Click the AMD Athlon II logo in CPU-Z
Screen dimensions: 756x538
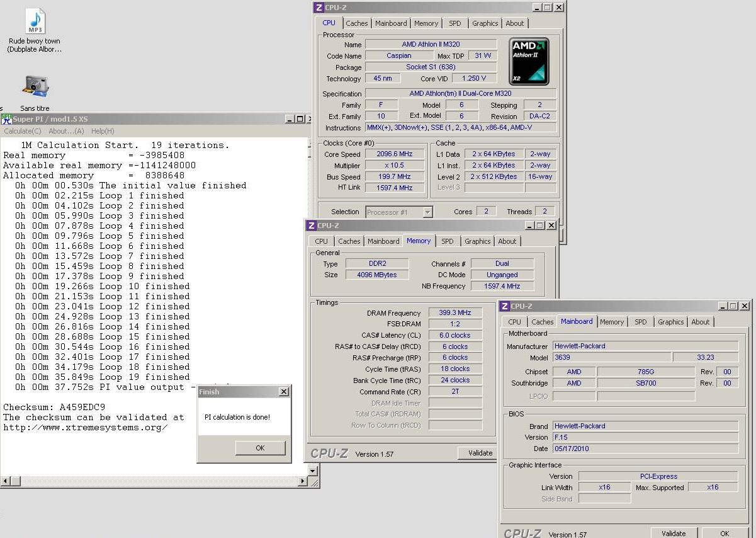[x=529, y=61]
